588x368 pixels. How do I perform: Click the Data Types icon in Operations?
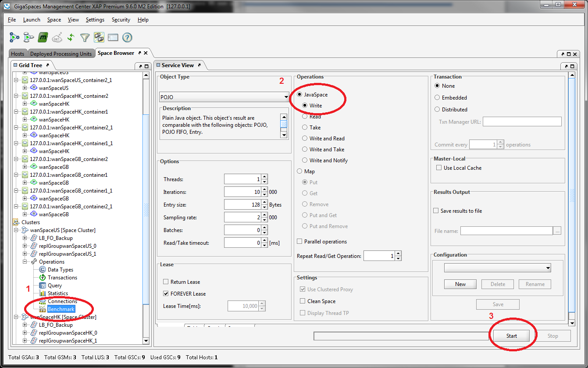tap(43, 270)
